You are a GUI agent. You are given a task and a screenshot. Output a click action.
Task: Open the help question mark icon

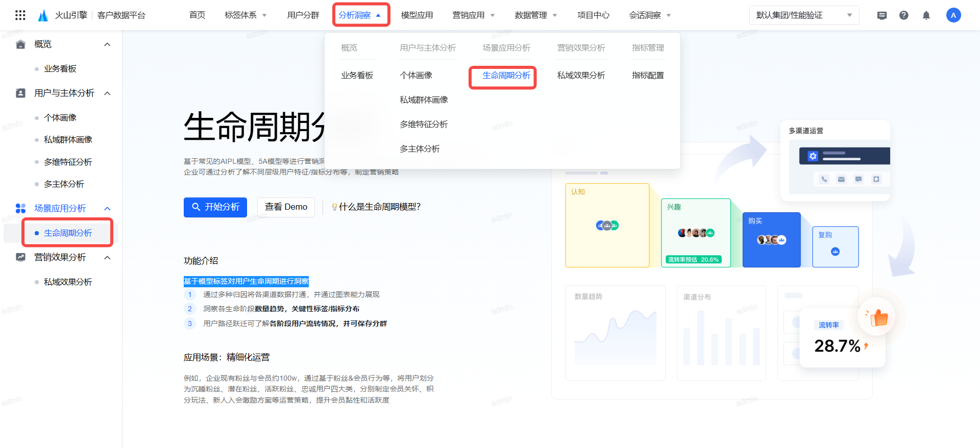click(x=903, y=15)
